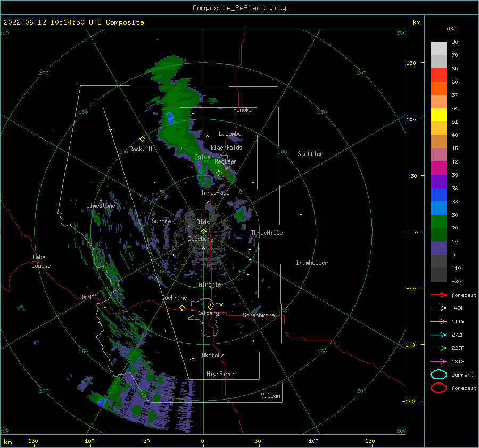The height and width of the screenshot is (448, 479).
Task: Click the Lacombe label on map
Action: 230,134
